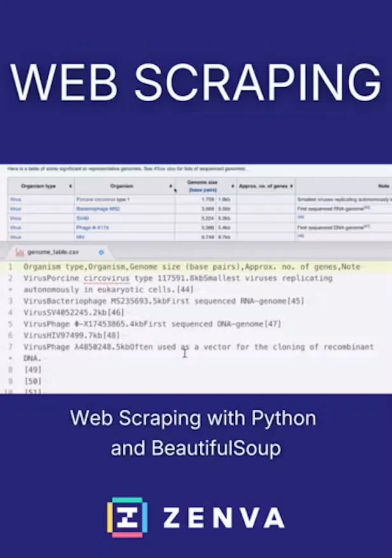The height and width of the screenshot is (558, 392).
Task: Click the wrapped text 'autonomously in eukaryotic cells.[44]'
Action: coord(108,289)
